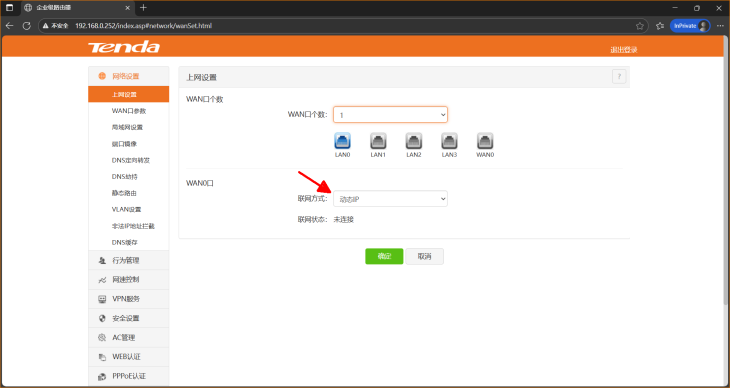Go back with the browser back arrow

point(9,26)
